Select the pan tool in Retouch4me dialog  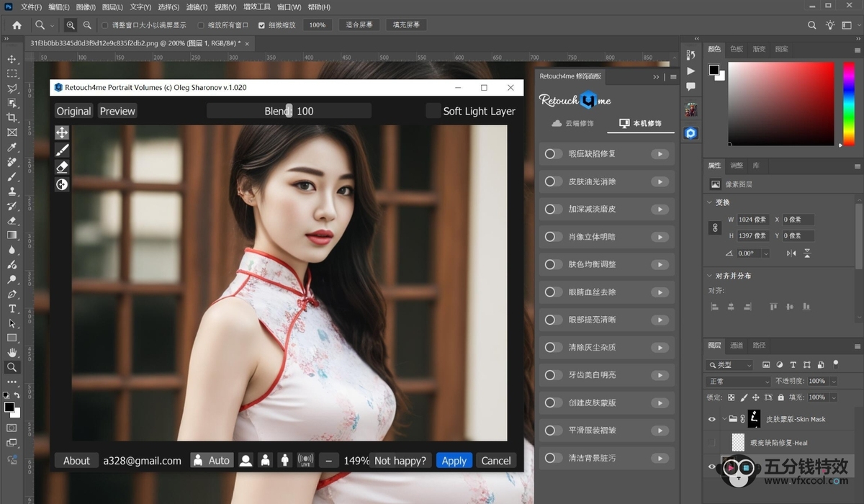click(x=62, y=132)
